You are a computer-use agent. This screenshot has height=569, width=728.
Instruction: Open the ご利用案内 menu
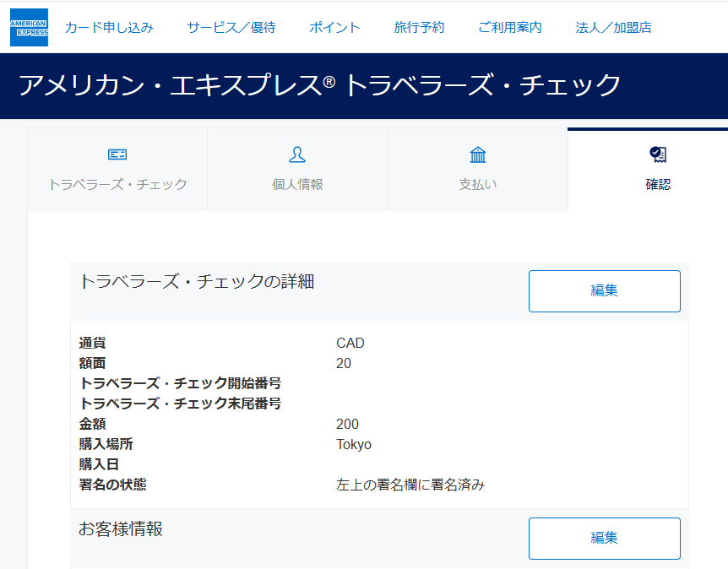point(510,27)
